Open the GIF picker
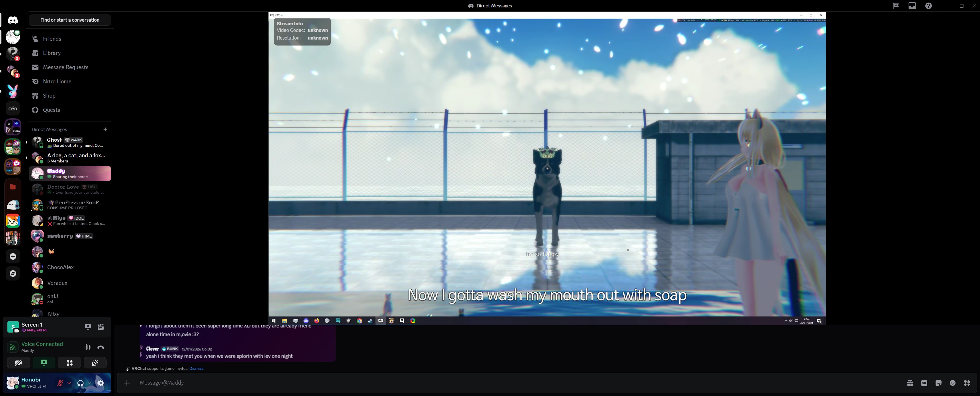This screenshot has height=396, width=980. click(x=924, y=383)
